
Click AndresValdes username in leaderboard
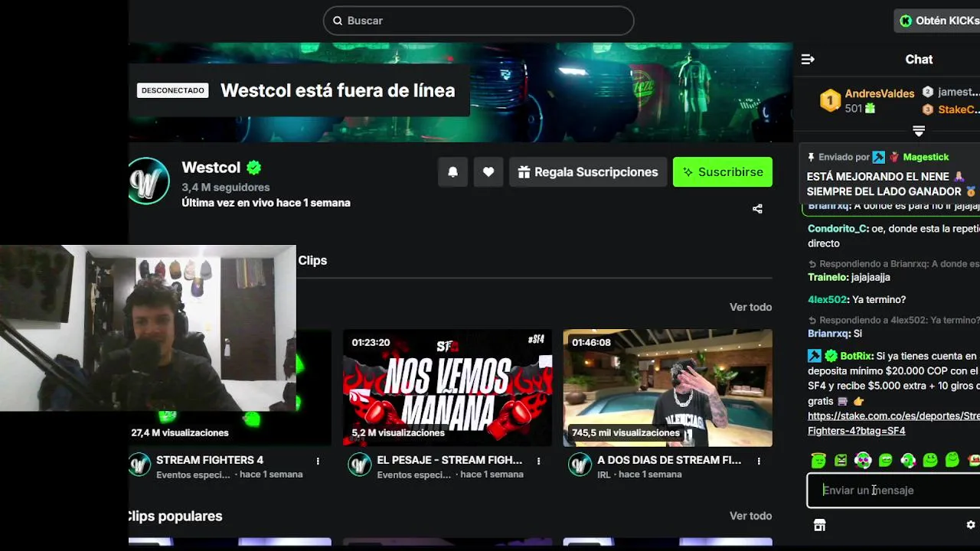pyautogui.click(x=879, y=93)
